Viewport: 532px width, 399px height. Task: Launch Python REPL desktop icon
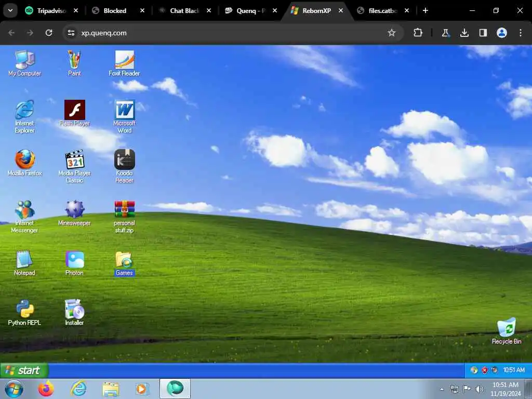(25, 312)
